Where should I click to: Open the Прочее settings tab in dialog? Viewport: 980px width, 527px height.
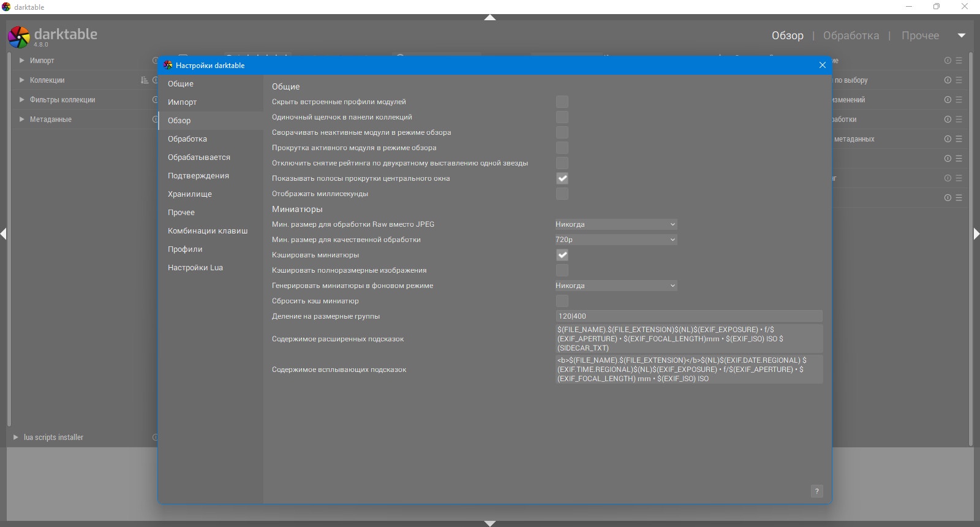[211, 213]
